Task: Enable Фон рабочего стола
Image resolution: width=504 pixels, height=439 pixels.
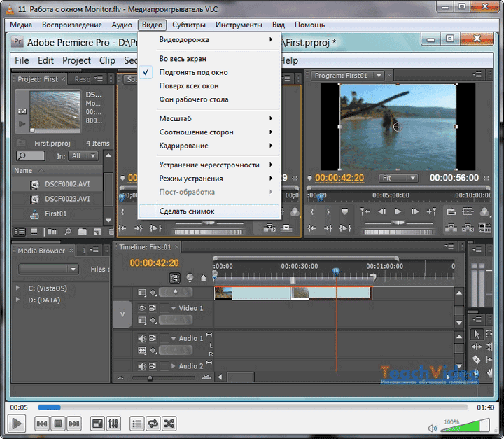Action: tap(209, 99)
